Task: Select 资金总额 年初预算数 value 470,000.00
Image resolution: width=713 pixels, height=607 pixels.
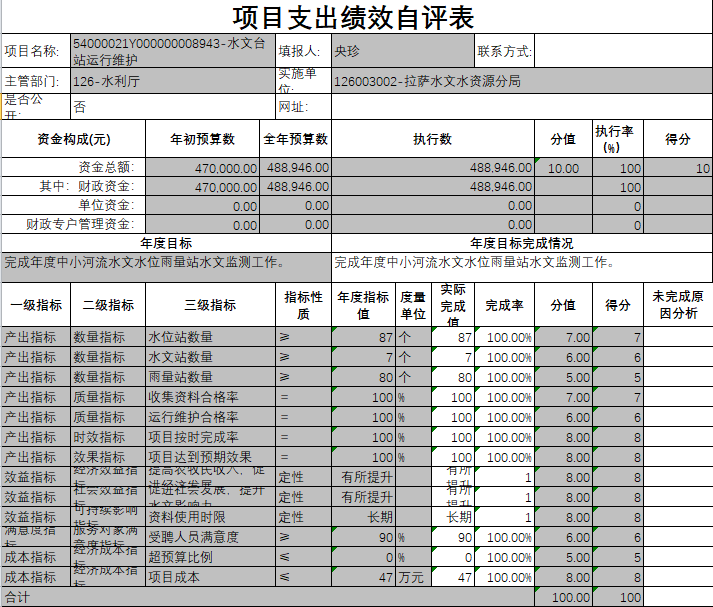Action: 202,168
